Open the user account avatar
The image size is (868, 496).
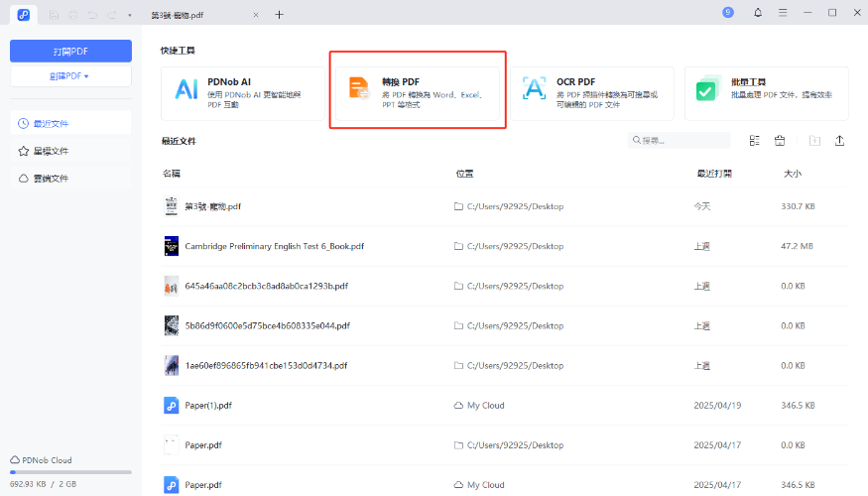[729, 13]
